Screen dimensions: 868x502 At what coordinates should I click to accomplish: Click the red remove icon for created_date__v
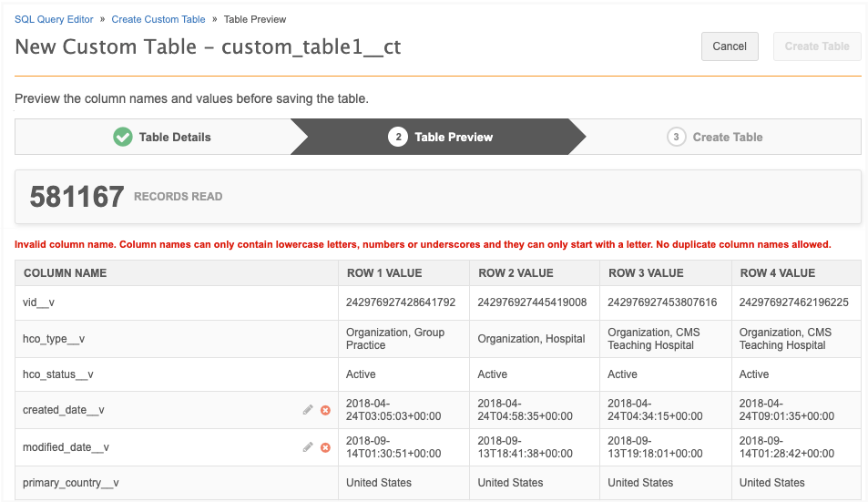tap(325, 410)
